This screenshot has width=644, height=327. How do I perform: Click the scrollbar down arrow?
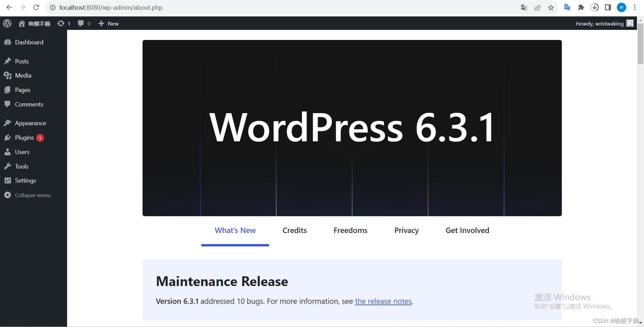pos(640,323)
